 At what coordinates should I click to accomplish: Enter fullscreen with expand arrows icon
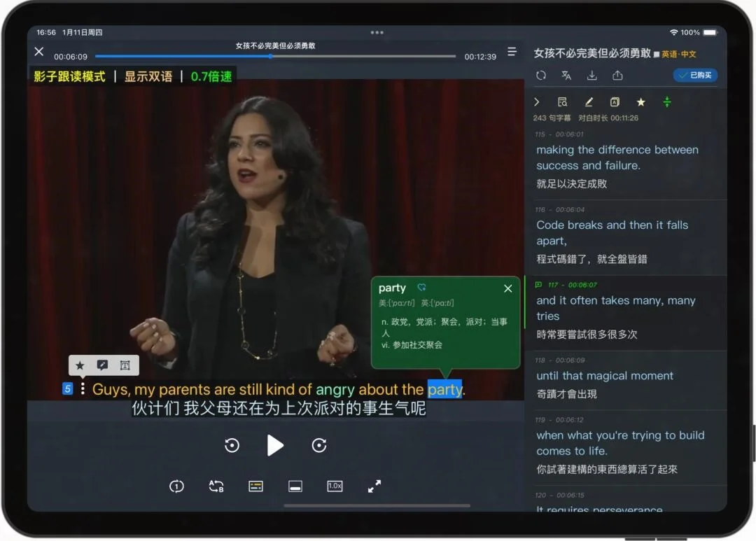tap(374, 486)
